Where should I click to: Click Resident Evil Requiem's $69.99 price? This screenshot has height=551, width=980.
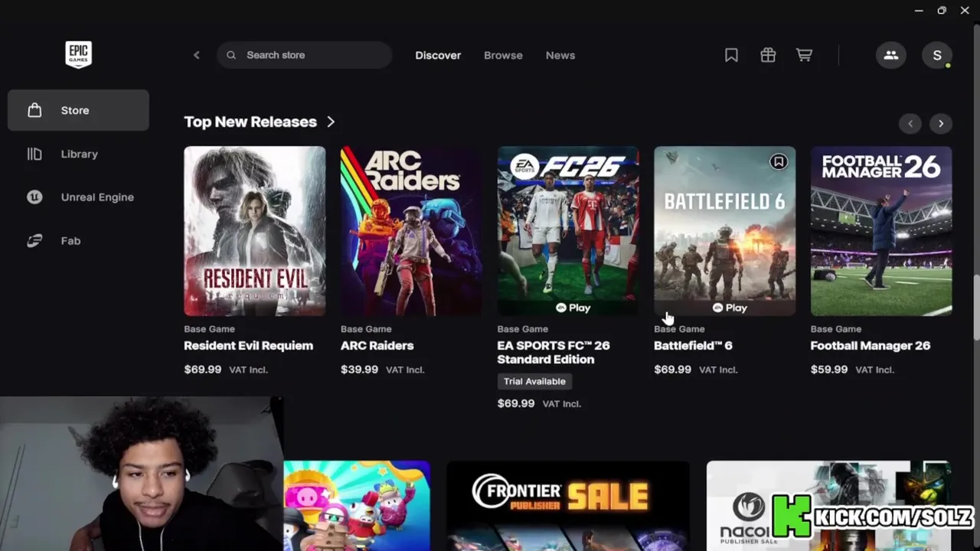pyautogui.click(x=203, y=370)
